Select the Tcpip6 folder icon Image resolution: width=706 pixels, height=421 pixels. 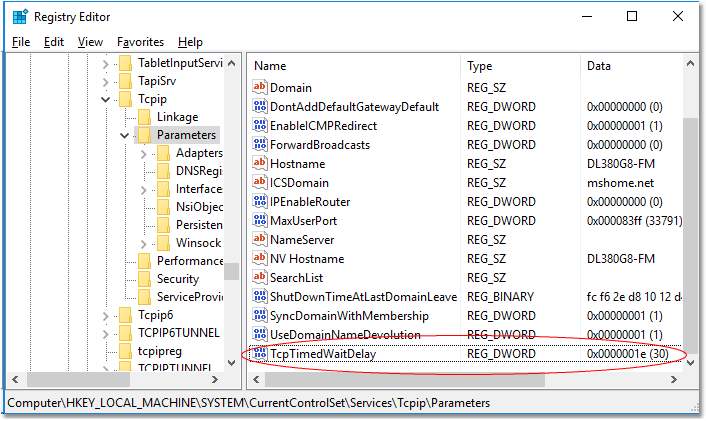click(125, 316)
